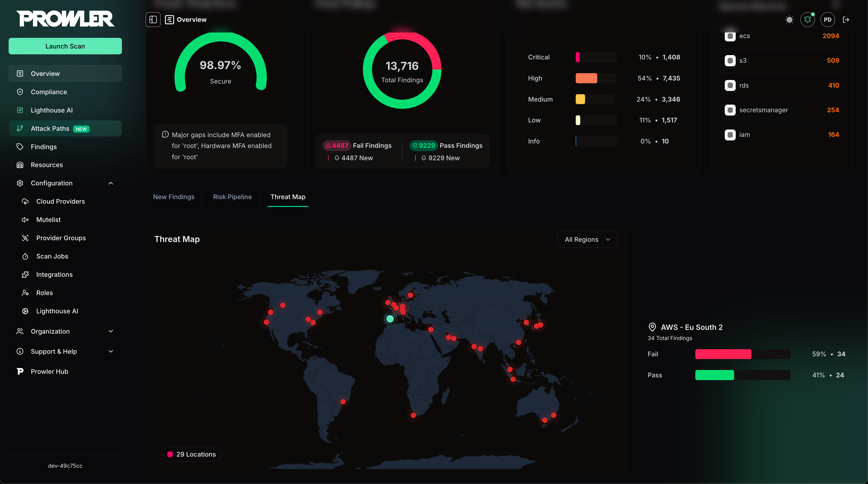
Task: Click the Critical severity progress bar
Action: click(x=596, y=57)
